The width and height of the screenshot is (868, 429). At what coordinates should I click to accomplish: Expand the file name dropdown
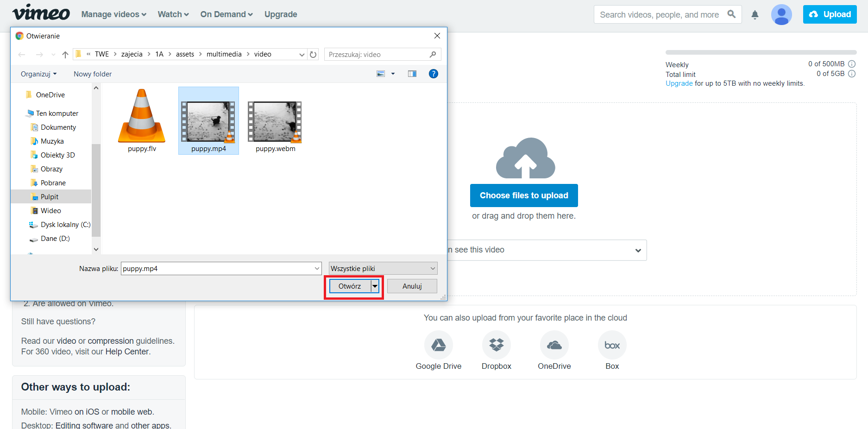tap(317, 269)
